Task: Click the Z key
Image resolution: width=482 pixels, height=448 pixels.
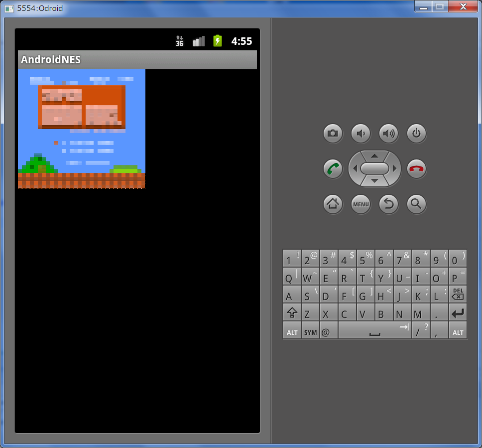Action: point(310,312)
